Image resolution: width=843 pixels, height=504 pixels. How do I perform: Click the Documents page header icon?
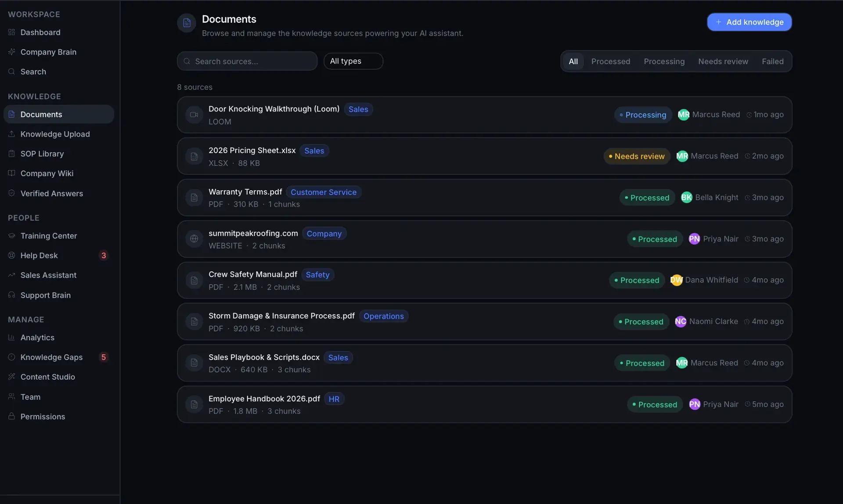tap(187, 23)
